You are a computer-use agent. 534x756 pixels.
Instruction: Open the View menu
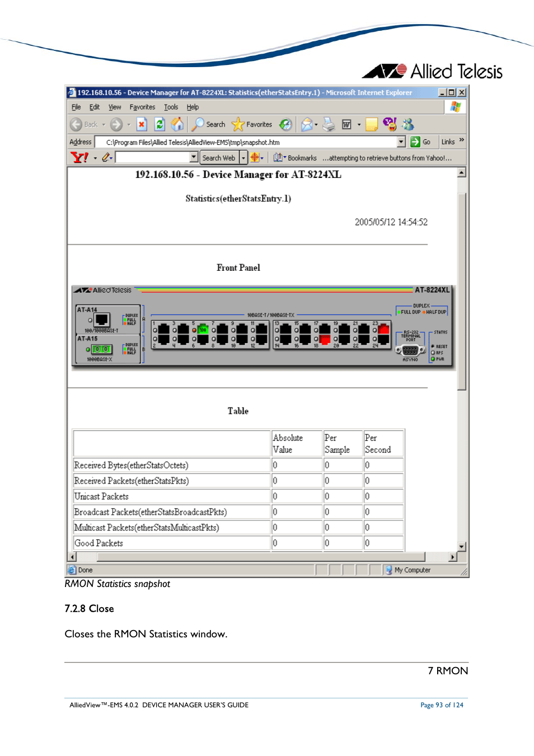[x=115, y=107]
